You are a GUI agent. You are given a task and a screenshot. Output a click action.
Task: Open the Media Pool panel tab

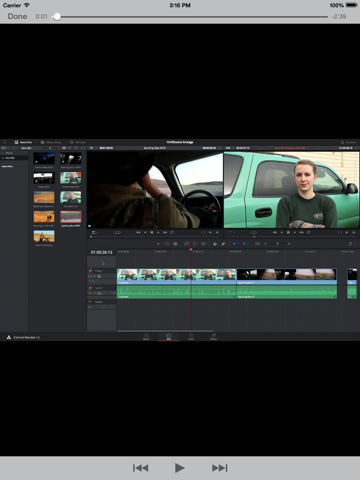[x=23, y=142]
